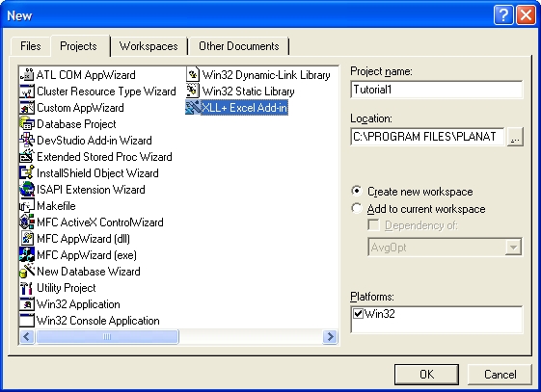Choose the Database Project icon
This screenshot has height=392, width=541.
pyautogui.click(x=27, y=124)
